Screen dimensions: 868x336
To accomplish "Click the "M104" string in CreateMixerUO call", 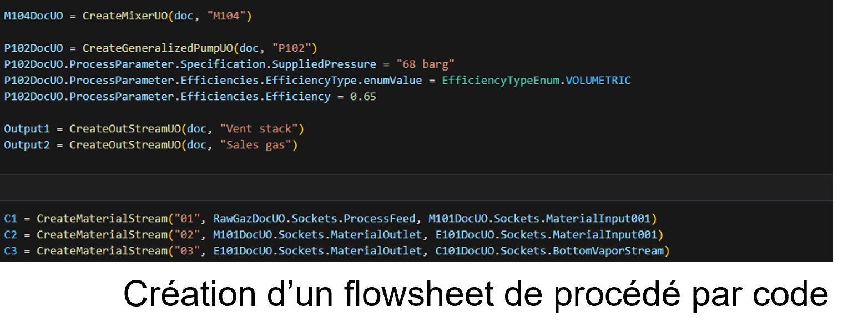I will [226, 16].
